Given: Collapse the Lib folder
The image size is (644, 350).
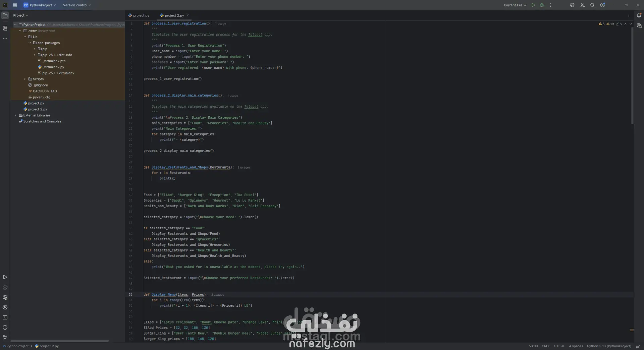Looking at the screenshot, I should [25, 37].
